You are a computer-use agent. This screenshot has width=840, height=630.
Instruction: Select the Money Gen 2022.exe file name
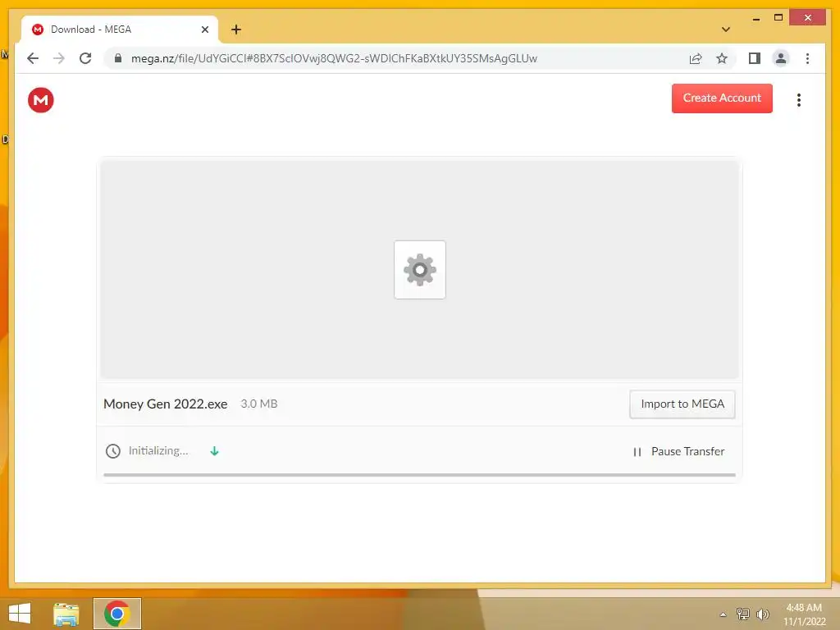pos(166,404)
